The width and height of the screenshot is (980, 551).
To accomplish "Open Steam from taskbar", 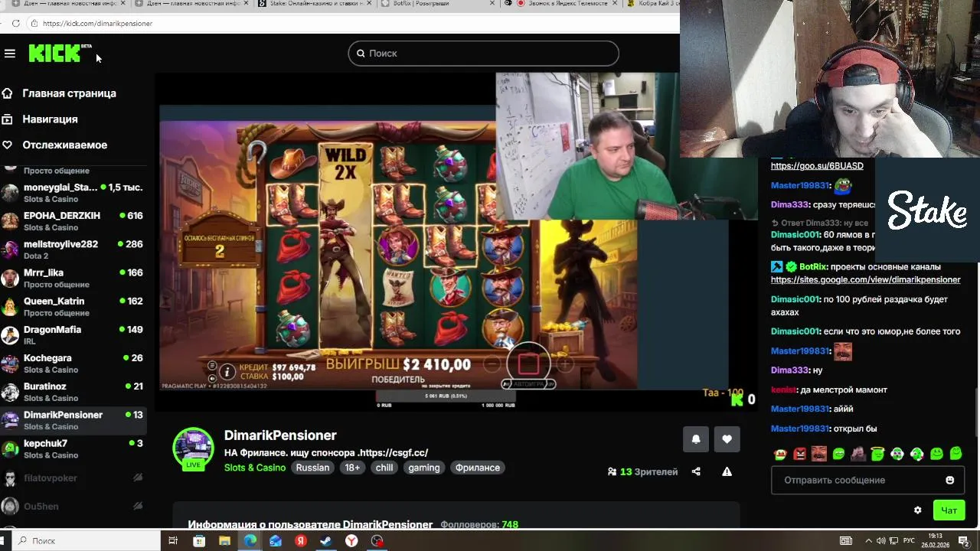I will pos(325,541).
